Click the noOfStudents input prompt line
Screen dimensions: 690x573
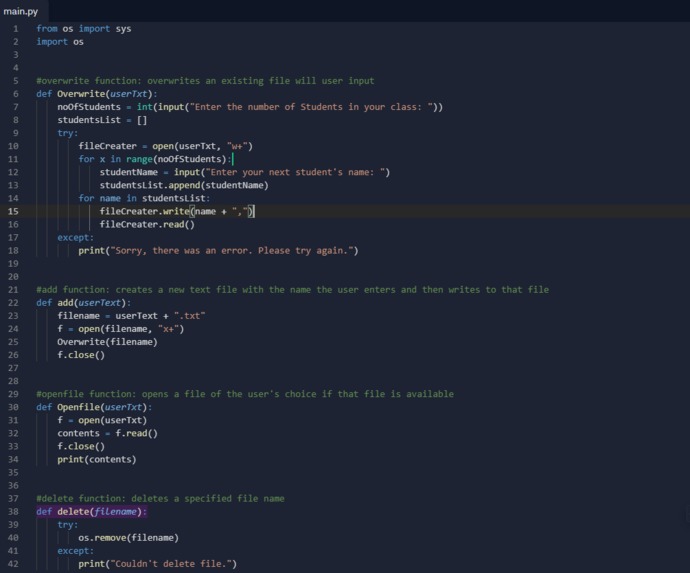click(x=250, y=107)
